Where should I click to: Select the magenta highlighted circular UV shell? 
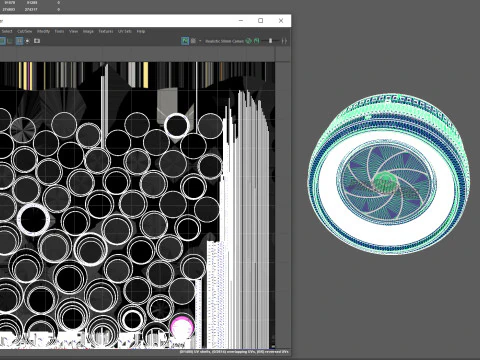pos(182,327)
